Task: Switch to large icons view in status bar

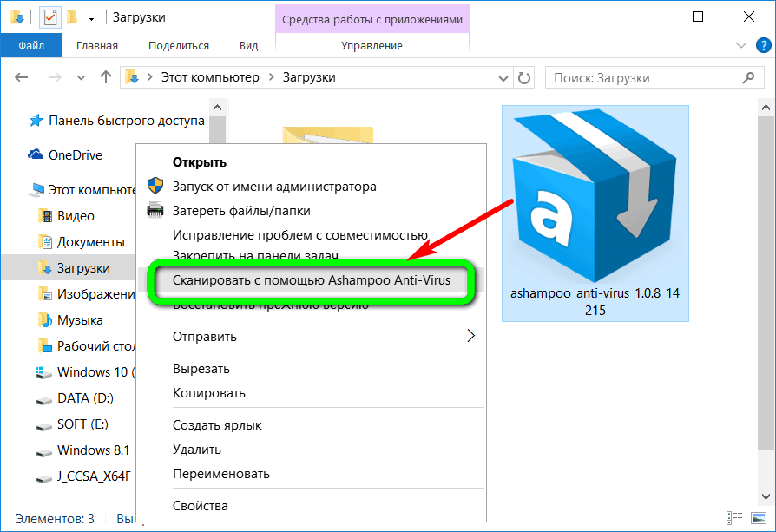Action: pyautogui.click(x=759, y=518)
